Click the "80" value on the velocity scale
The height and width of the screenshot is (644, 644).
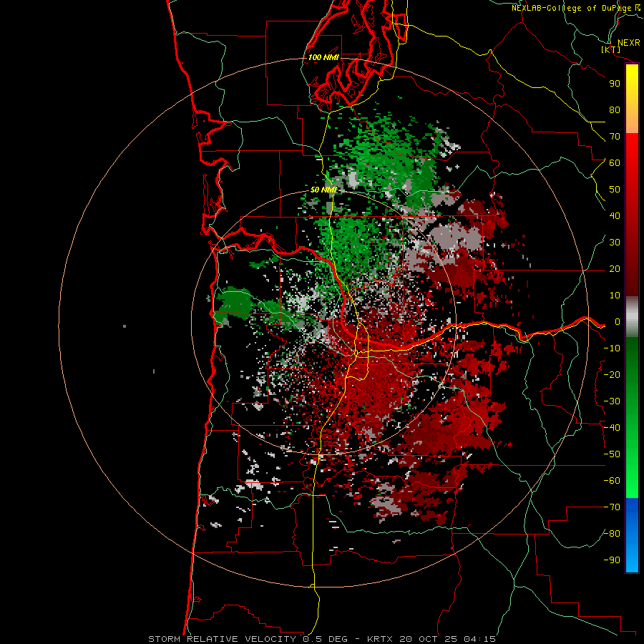(x=615, y=110)
